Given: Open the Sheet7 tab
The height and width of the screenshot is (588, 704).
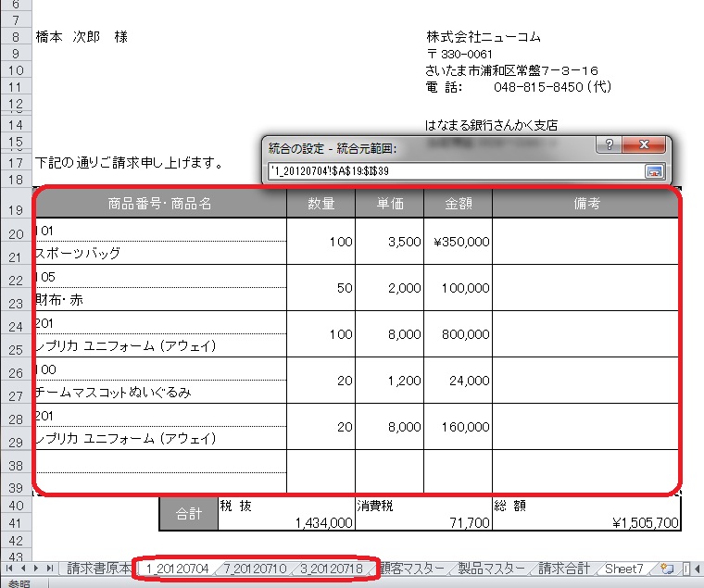Looking at the screenshot, I should point(625,569).
